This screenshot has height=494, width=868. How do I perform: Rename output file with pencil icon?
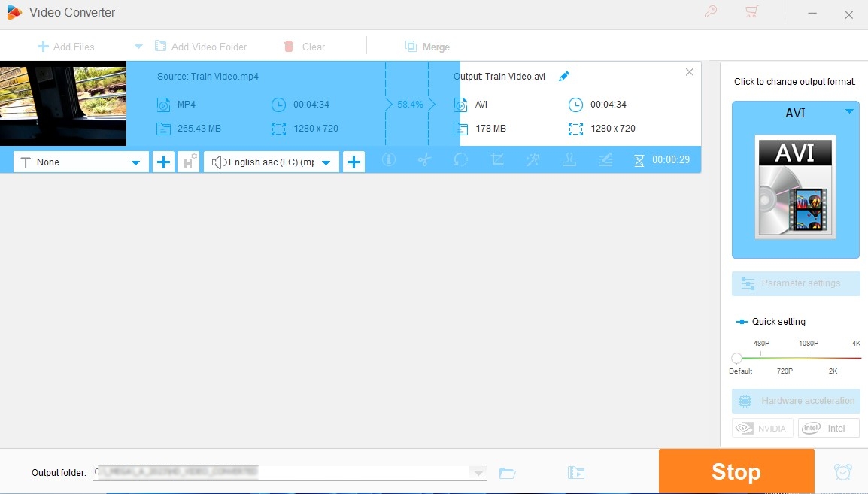click(x=564, y=76)
